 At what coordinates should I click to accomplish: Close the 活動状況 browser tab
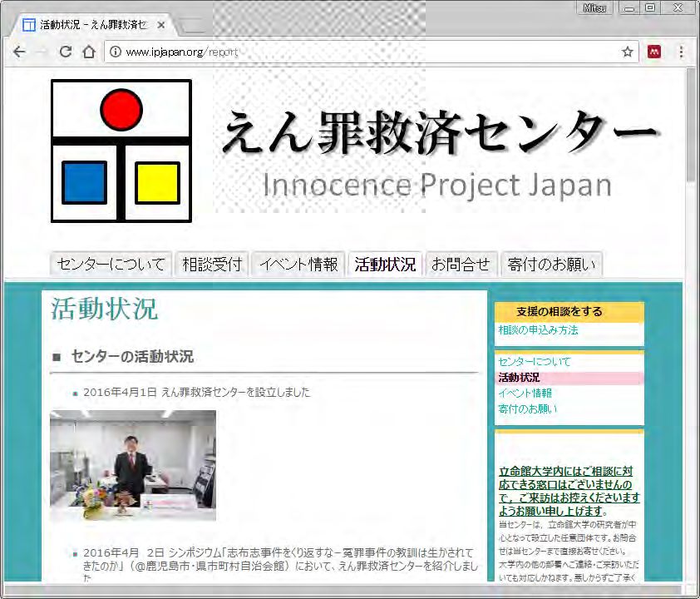click(x=161, y=25)
